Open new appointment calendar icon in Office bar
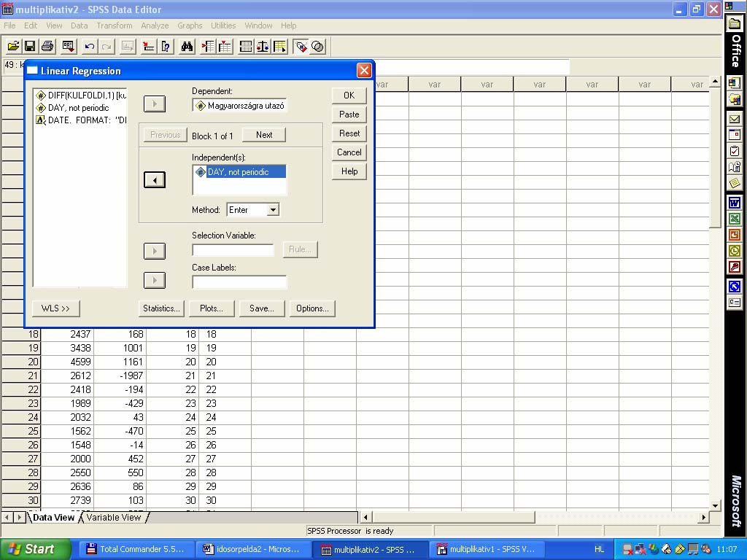 pos(735,135)
